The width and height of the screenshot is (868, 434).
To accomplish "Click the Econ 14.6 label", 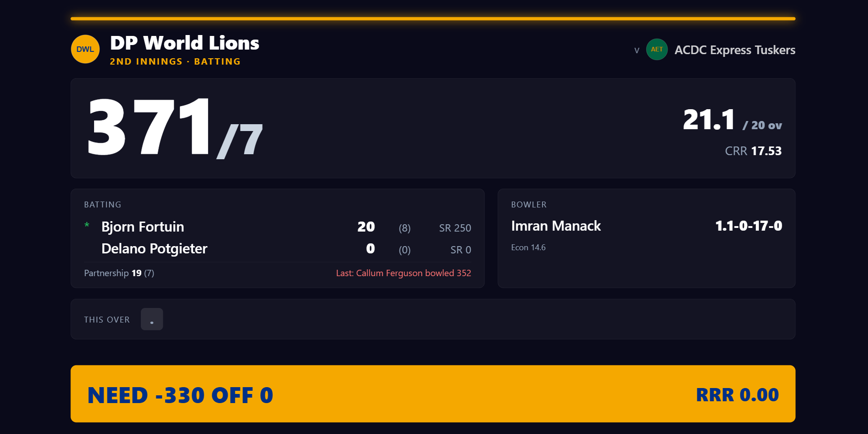I will pyautogui.click(x=528, y=247).
